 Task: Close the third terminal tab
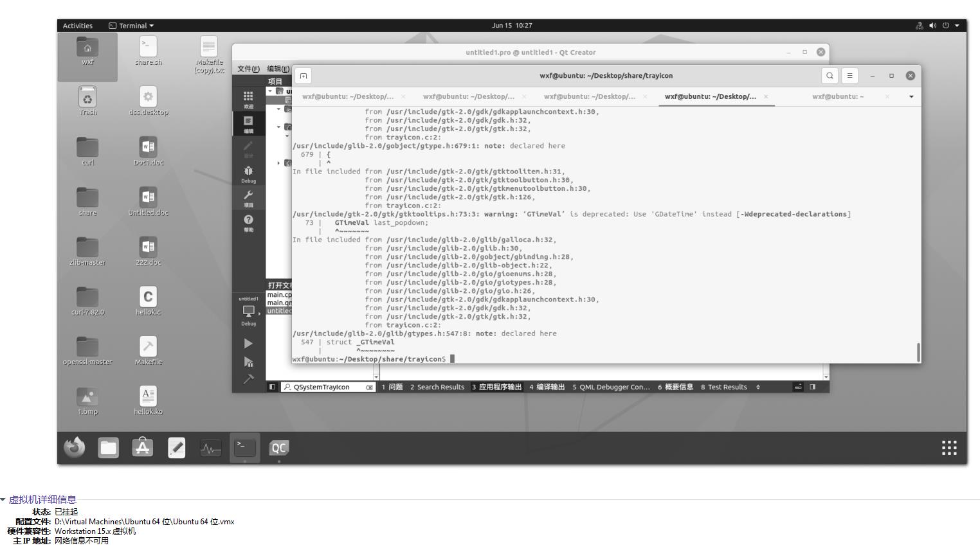pos(645,96)
